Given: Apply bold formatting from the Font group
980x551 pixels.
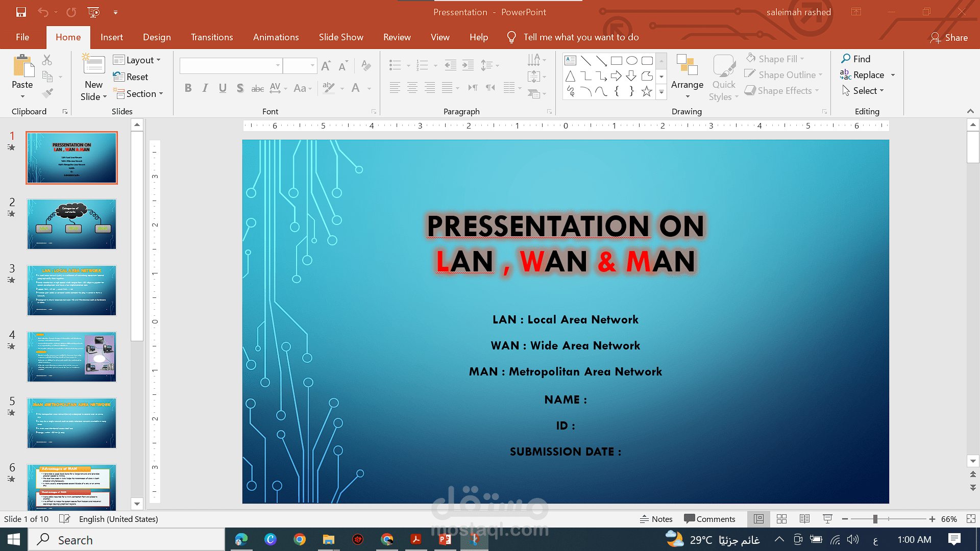Looking at the screenshot, I should point(188,88).
